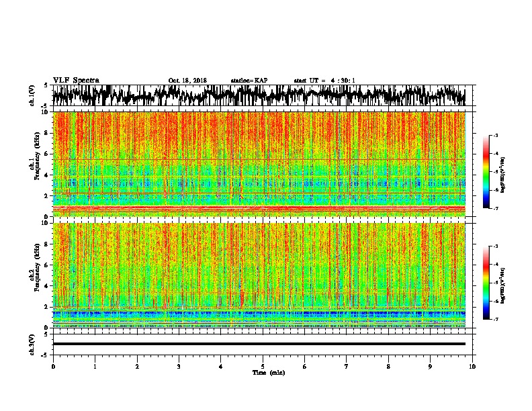Click time axis tick label "10"

[x=472, y=367]
